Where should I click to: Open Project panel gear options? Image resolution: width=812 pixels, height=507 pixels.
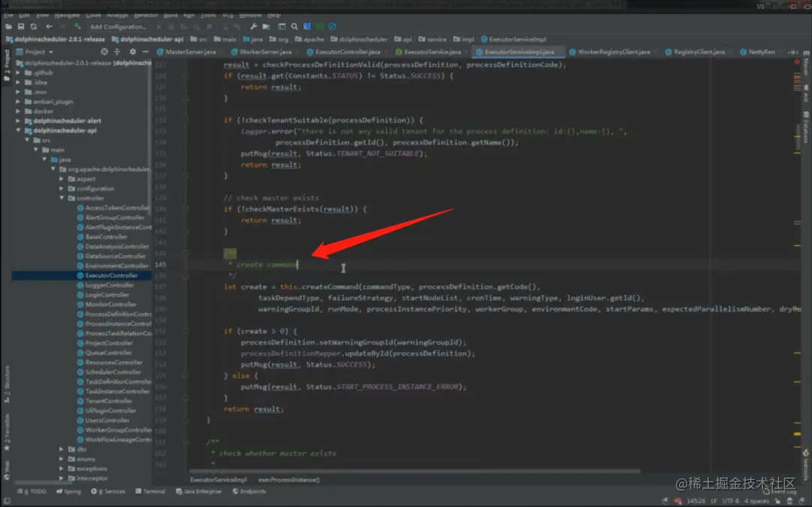(132, 52)
